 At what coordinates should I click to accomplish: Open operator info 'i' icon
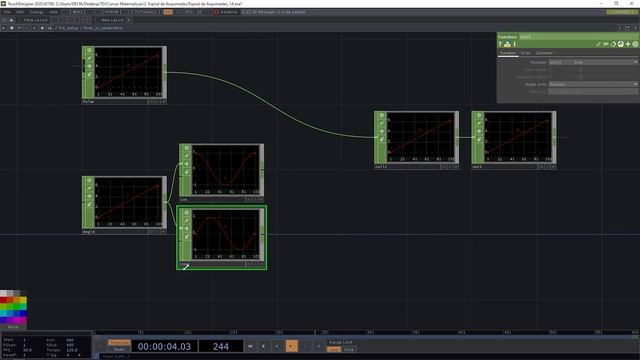[515, 44]
